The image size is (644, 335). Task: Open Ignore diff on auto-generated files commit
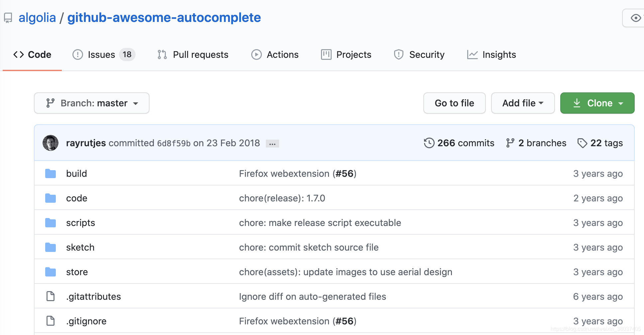[313, 296]
